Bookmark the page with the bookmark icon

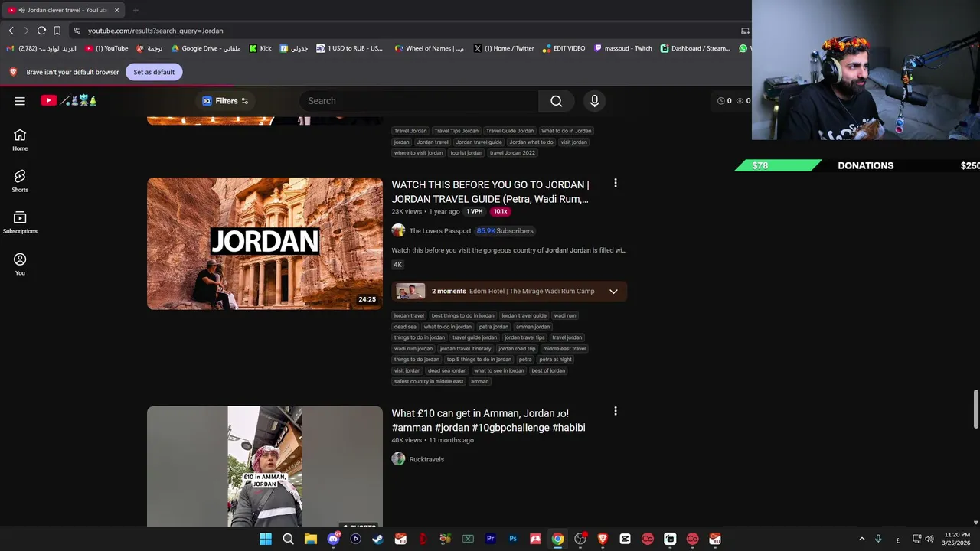57,31
